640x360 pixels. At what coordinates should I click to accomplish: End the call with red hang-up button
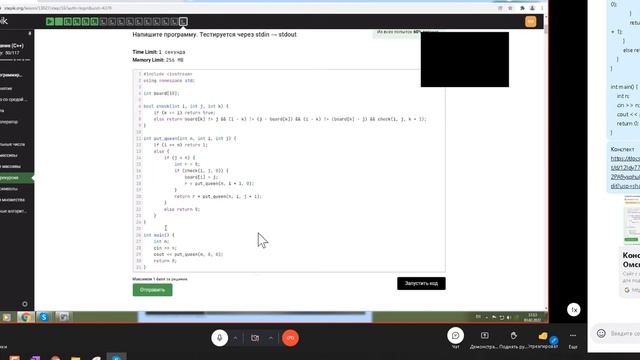tap(290, 338)
